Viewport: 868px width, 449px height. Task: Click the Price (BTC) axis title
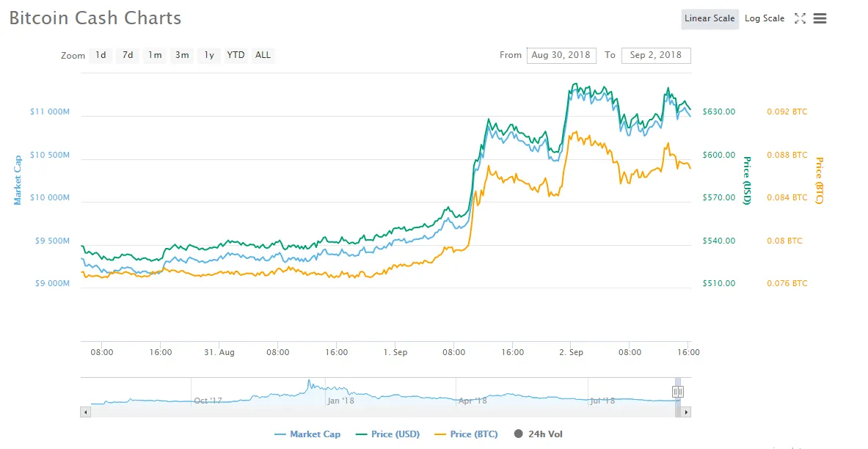pyautogui.click(x=819, y=180)
